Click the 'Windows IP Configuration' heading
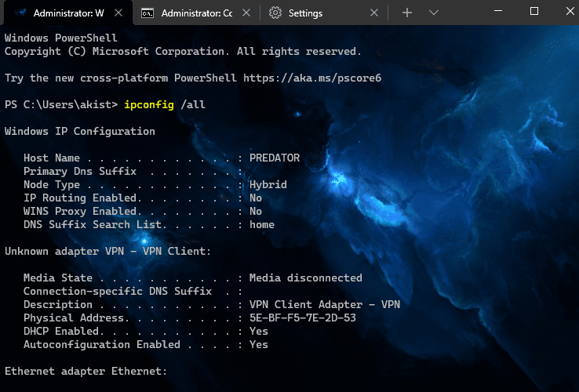Image resolution: width=579 pixels, height=392 pixels. click(x=80, y=132)
